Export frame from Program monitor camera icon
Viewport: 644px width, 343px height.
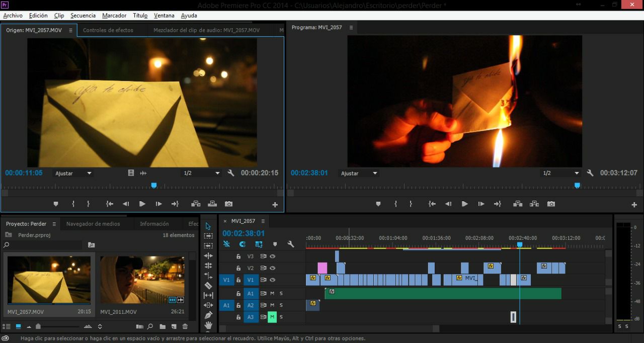tap(551, 204)
